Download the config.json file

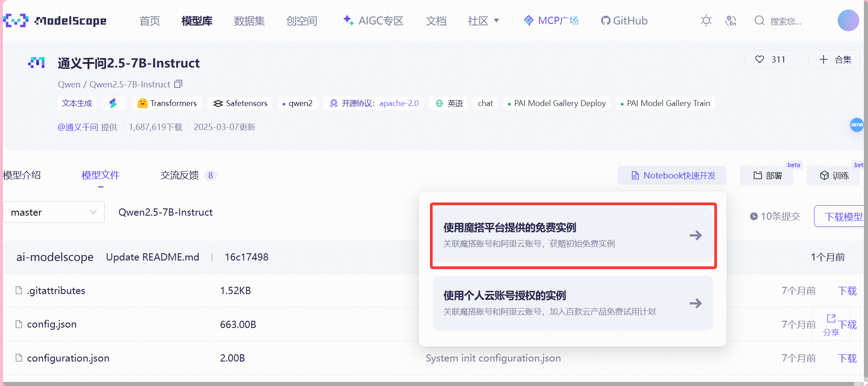click(x=848, y=324)
